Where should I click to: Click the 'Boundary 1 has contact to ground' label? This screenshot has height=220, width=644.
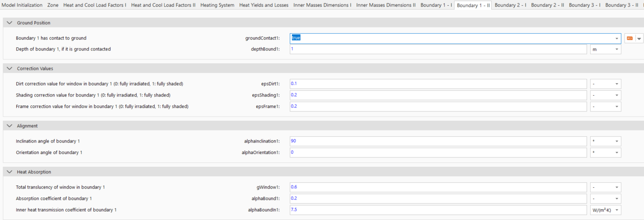pyautogui.click(x=51, y=38)
